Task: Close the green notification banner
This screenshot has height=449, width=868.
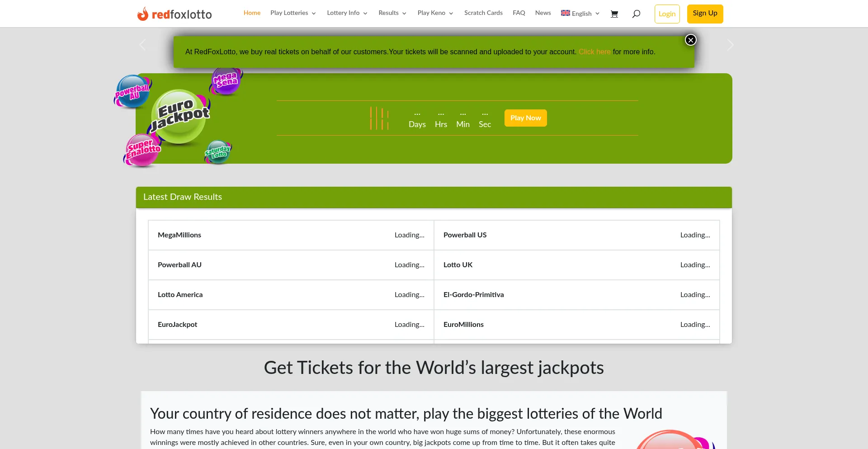Action: tap(690, 40)
